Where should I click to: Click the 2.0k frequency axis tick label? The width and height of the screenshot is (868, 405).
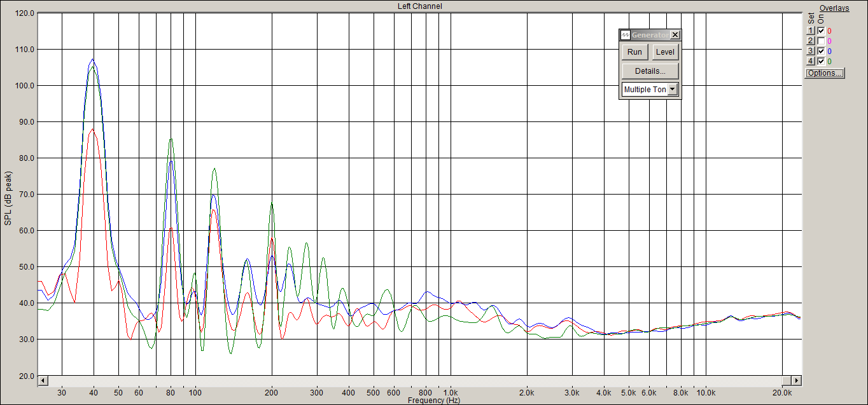(x=527, y=393)
